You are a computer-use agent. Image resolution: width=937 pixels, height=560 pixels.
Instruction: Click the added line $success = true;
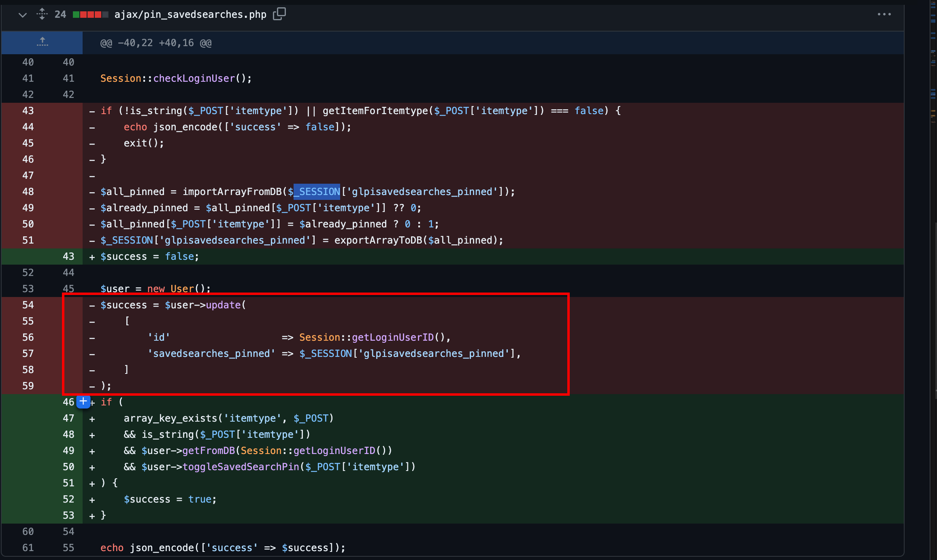tap(170, 499)
